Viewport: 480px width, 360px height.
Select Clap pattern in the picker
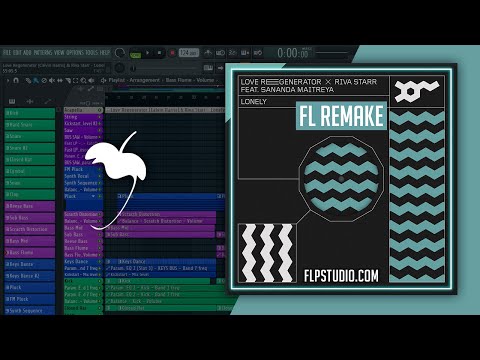[x=30, y=194]
